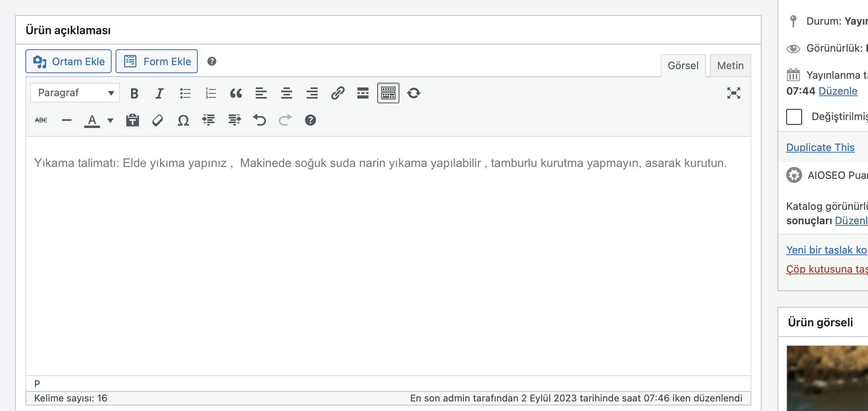Click the AIOSEO score gear icon
Screen dimensions: 868x411
[x=794, y=175]
